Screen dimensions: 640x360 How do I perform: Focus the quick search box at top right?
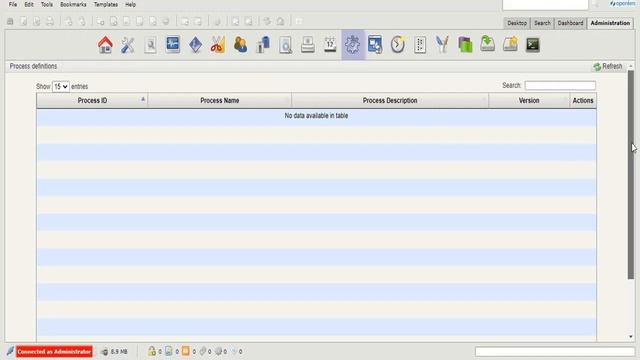pos(545,4)
